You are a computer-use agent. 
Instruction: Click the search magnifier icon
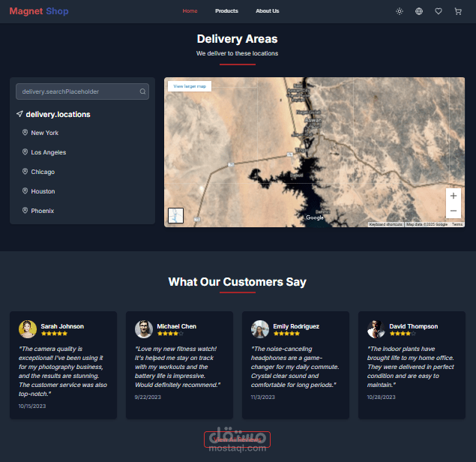(142, 91)
